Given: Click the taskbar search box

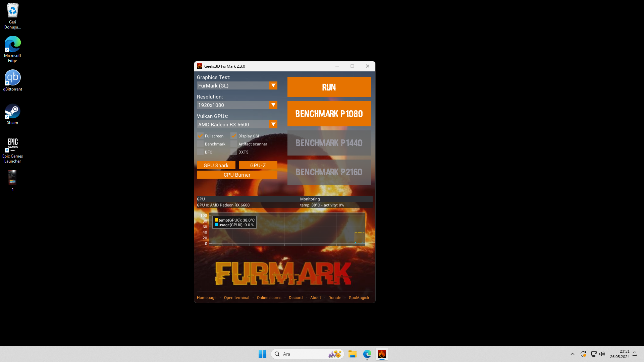Looking at the screenshot, I should tap(307, 354).
